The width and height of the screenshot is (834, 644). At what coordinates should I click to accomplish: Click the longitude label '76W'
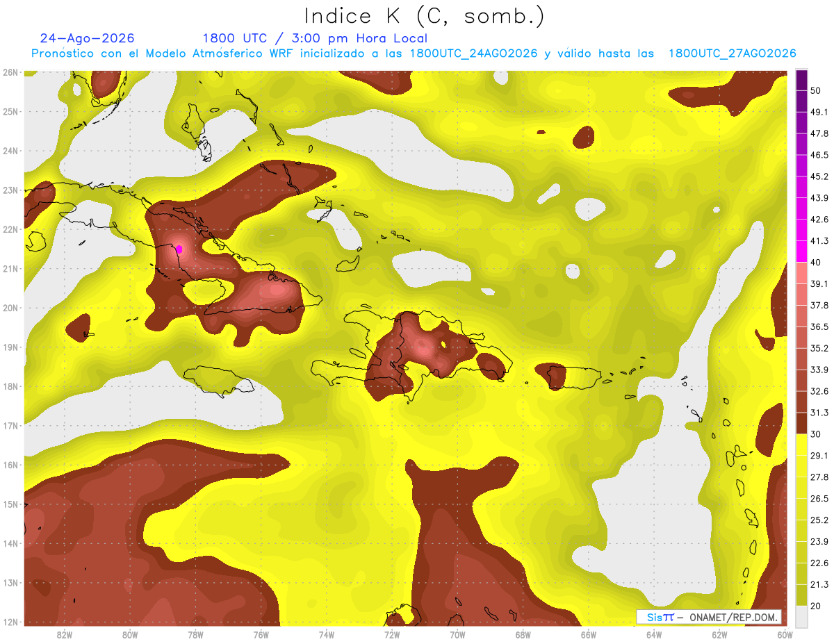click(x=261, y=634)
